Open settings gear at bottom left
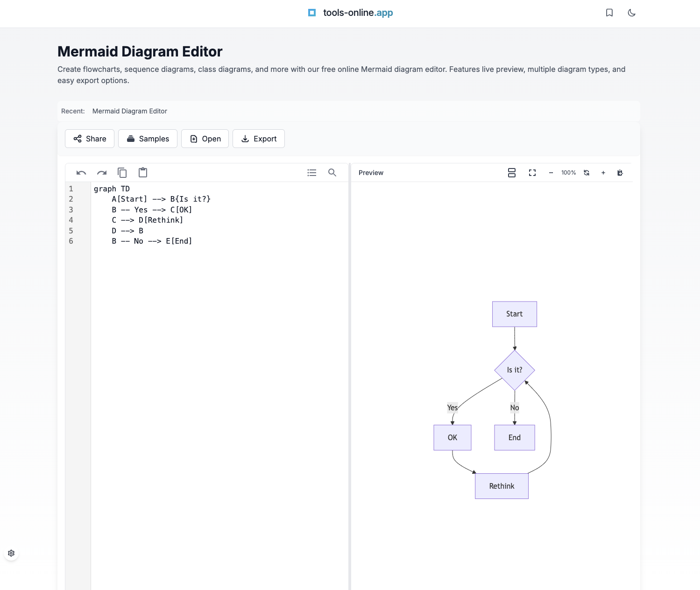This screenshot has width=700, height=590. tap(11, 553)
